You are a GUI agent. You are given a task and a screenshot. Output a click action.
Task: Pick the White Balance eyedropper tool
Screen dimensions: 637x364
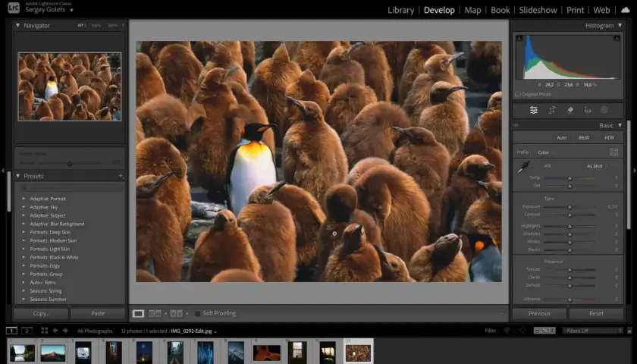tap(524, 167)
